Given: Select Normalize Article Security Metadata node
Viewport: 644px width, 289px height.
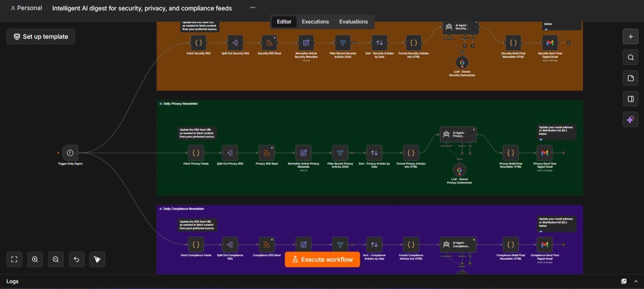Looking at the screenshot, I should pyautogui.click(x=306, y=43).
